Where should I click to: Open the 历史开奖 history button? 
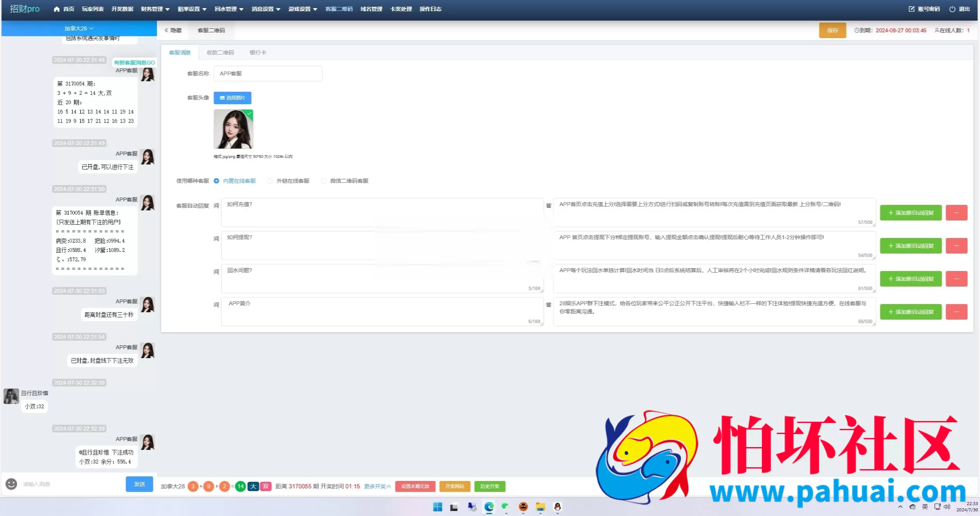pyautogui.click(x=490, y=486)
